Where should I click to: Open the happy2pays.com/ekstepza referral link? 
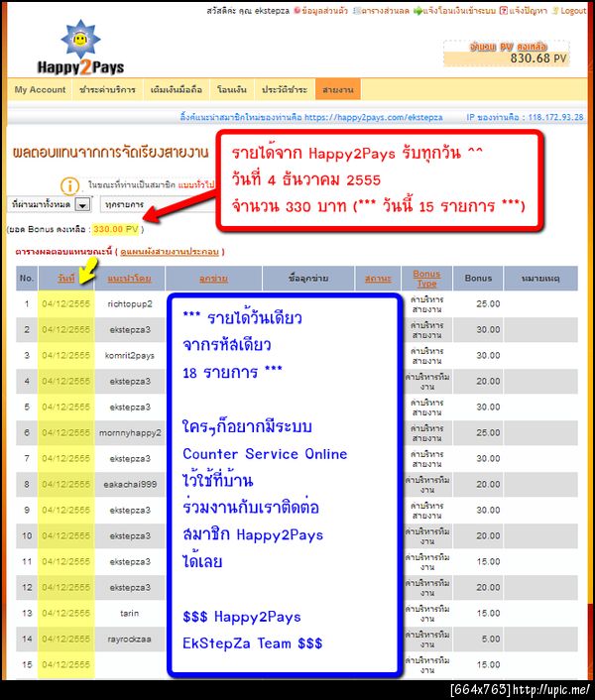point(374,117)
